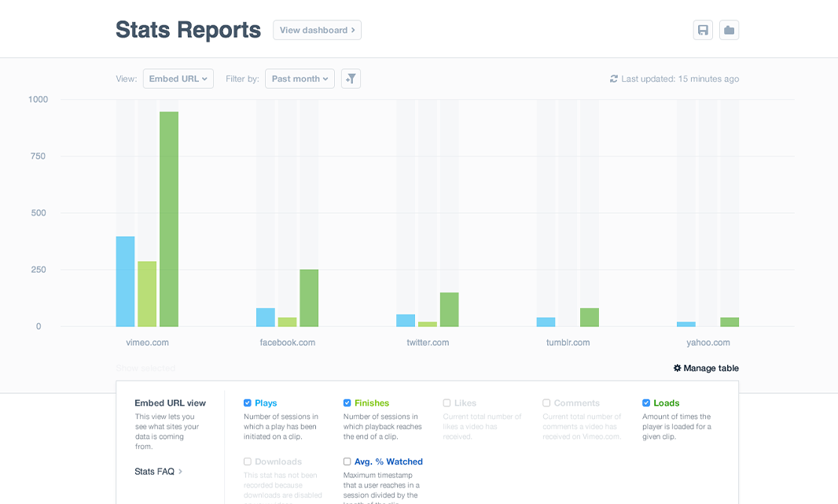Click the save report floppy disk icon
838x504 pixels.
[703, 30]
